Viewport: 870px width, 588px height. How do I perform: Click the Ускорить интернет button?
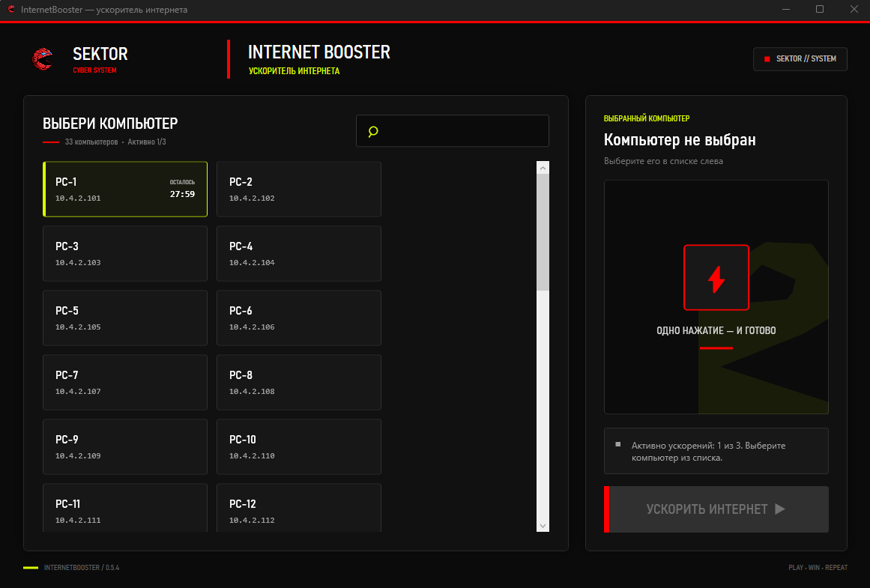(x=716, y=509)
